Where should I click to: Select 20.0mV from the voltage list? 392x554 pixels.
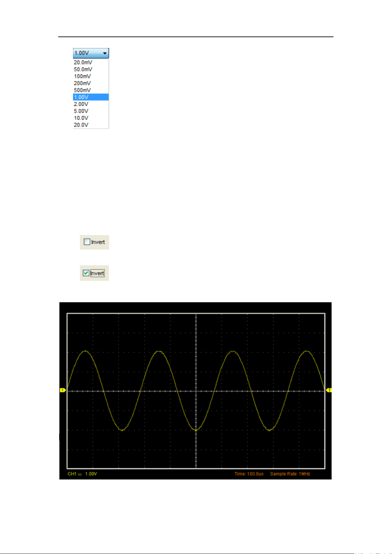pos(91,62)
